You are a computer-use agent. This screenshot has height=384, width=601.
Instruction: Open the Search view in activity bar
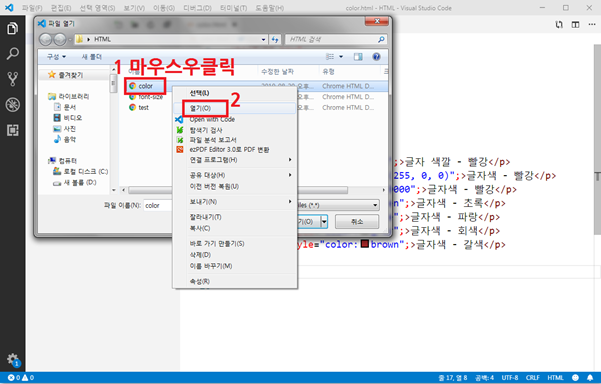coord(12,54)
